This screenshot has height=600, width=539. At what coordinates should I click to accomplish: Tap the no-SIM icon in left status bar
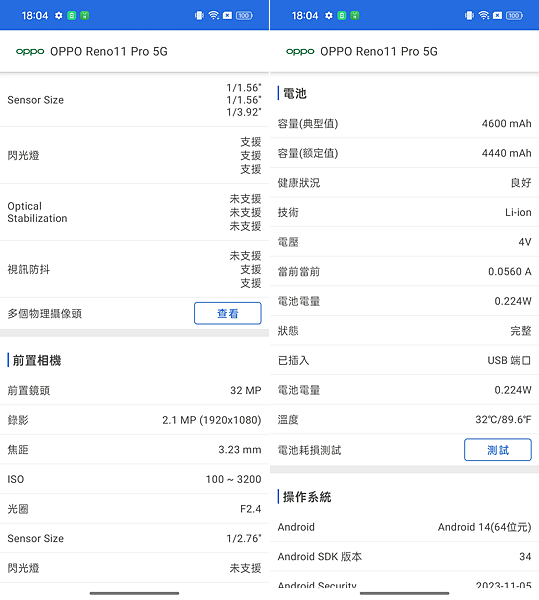click(227, 15)
